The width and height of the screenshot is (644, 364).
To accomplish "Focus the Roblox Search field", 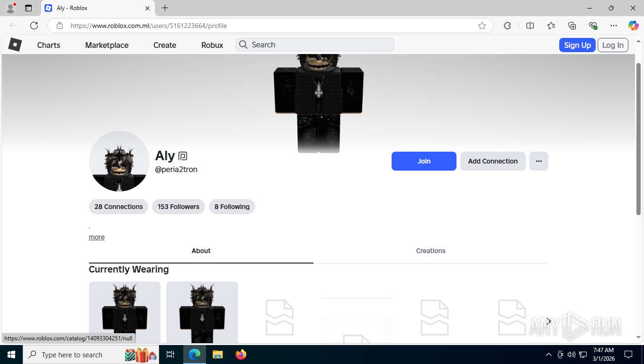I will [315, 45].
